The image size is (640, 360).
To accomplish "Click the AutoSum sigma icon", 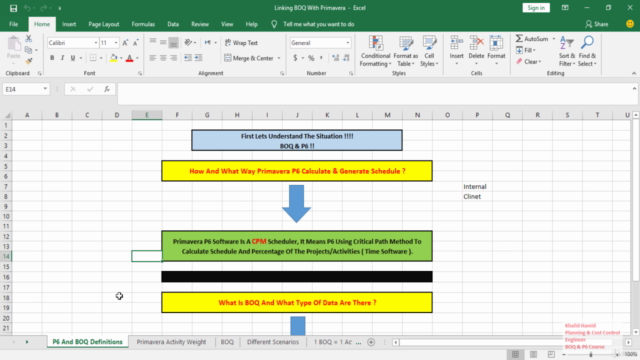I will (x=519, y=39).
